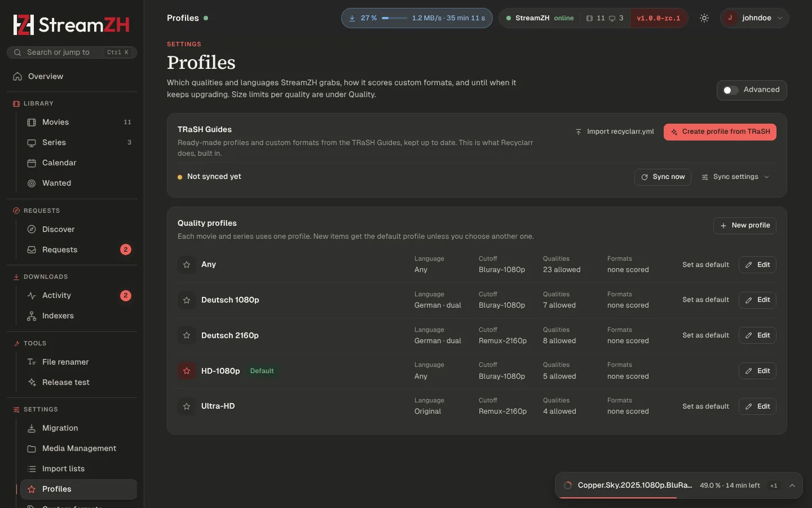Edit the Ultra-HD profile pencil icon
This screenshot has height=508, width=812.
click(x=748, y=406)
